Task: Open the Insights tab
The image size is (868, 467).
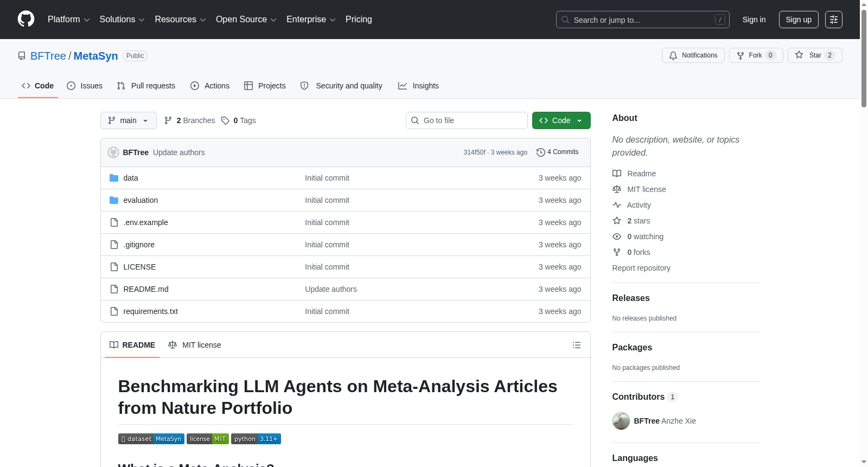Action: (x=418, y=86)
